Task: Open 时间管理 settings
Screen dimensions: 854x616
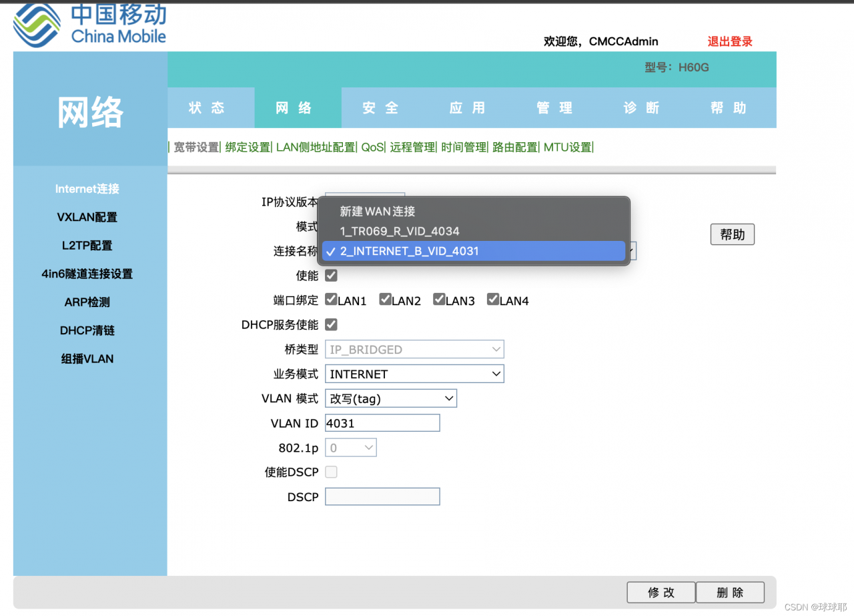Action: tap(464, 147)
